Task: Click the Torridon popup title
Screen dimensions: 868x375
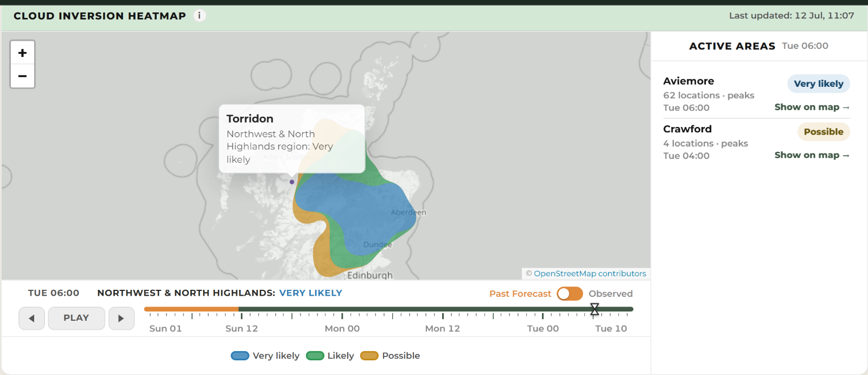Action: click(x=250, y=118)
